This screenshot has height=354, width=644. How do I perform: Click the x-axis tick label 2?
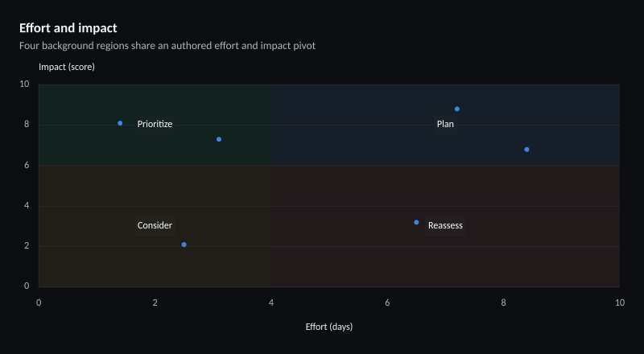pos(155,303)
